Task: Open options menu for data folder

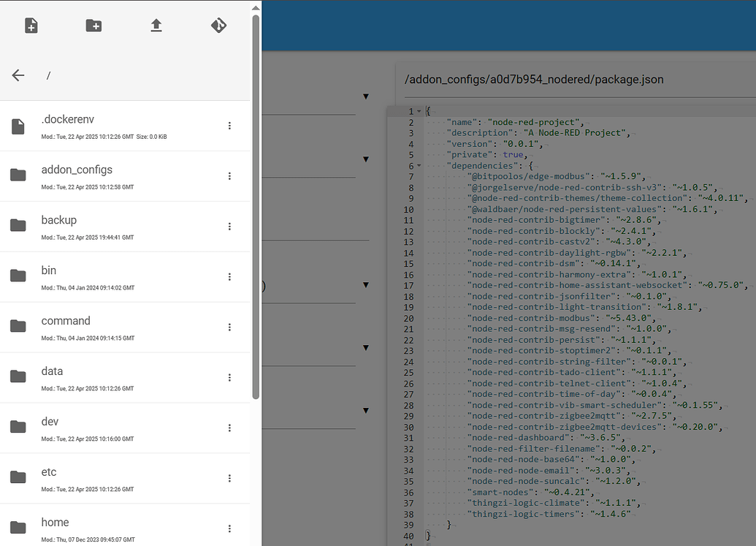Action: (229, 378)
